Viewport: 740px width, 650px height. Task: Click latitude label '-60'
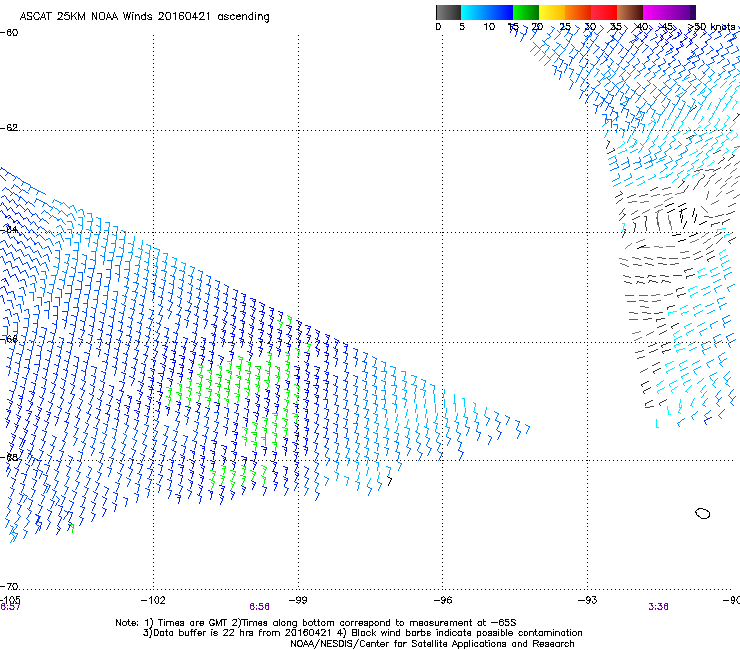coord(9,33)
